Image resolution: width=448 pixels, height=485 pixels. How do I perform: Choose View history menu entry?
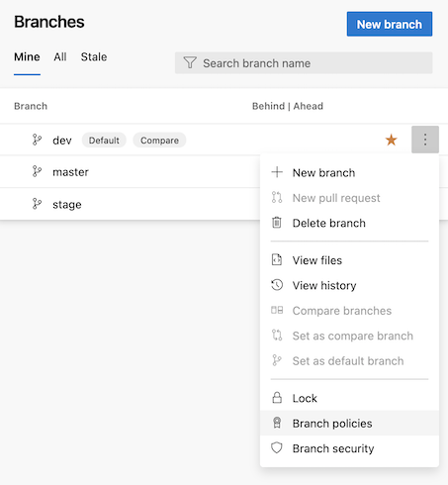point(349,285)
